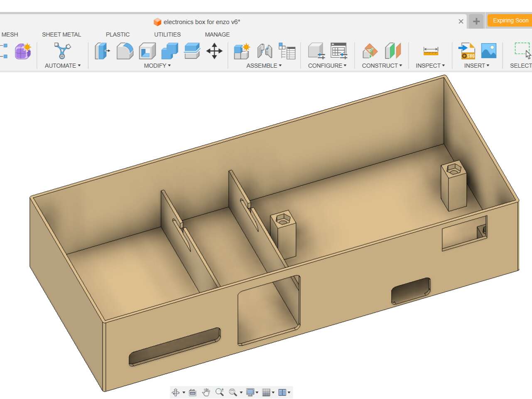Open the Orbit type dropdown arrow

[184, 393]
